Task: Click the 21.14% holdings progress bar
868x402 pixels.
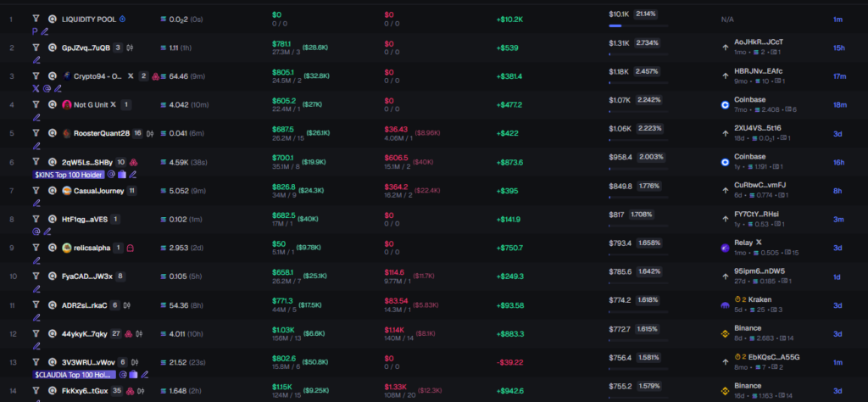Action: point(638,25)
